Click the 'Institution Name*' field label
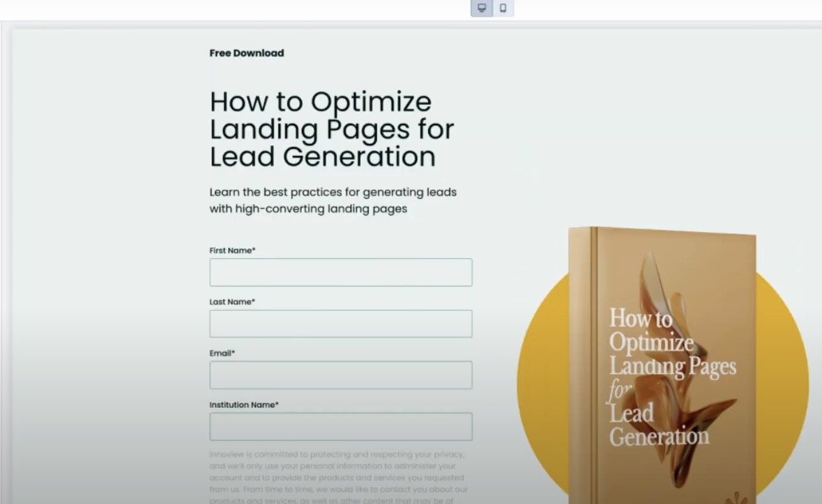 coord(244,405)
